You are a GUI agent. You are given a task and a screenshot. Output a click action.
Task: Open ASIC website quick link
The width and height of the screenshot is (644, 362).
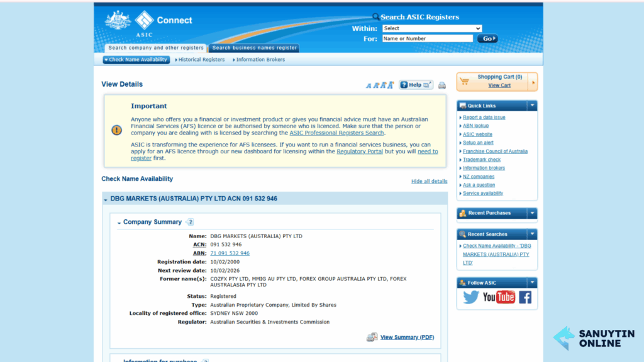[477, 134]
